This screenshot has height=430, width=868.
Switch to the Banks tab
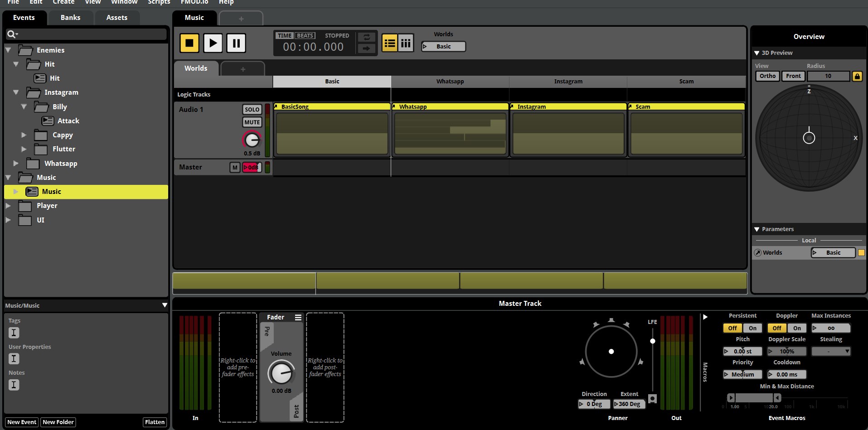click(x=70, y=18)
